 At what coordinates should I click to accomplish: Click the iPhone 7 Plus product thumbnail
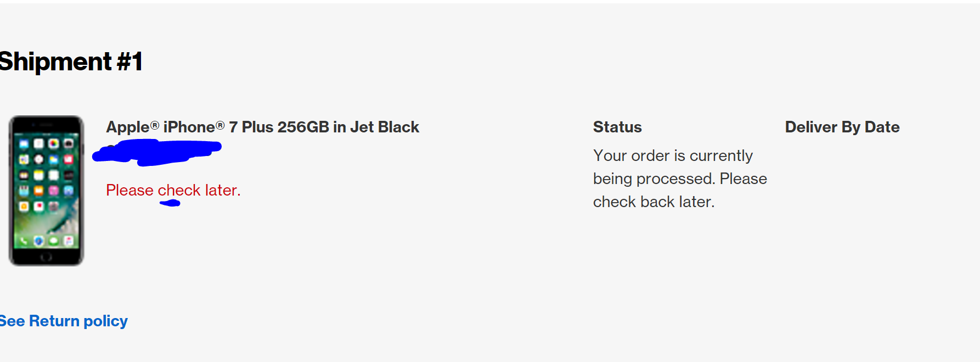tap(46, 191)
